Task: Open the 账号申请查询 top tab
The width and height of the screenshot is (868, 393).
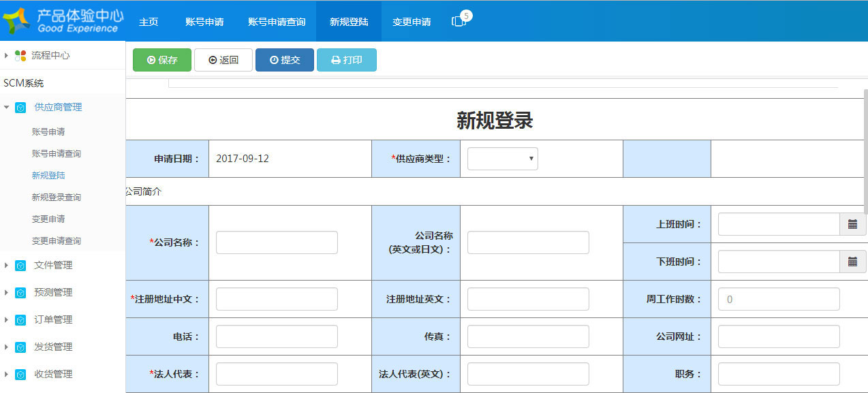Action: click(x=277, y=21)
